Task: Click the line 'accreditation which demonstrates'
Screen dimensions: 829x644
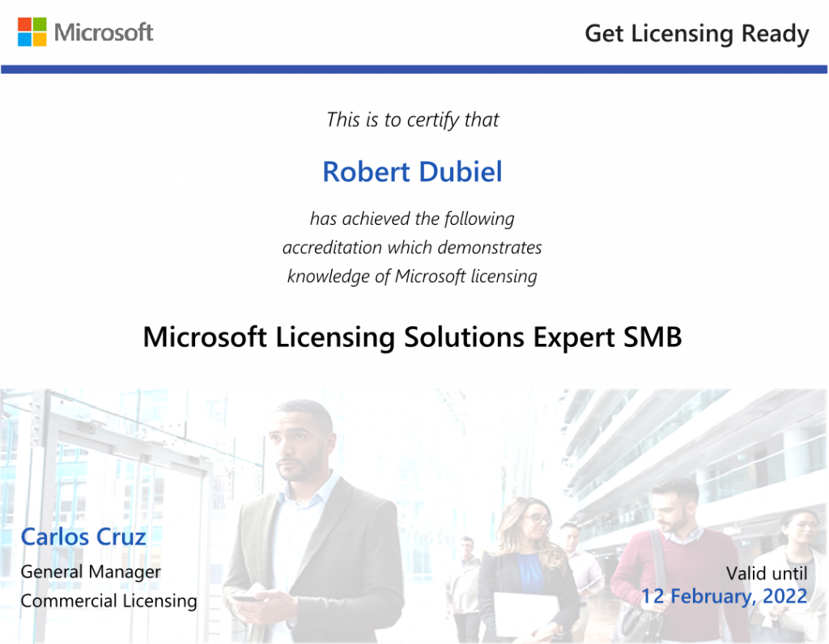Action: (x=412, y=248)
